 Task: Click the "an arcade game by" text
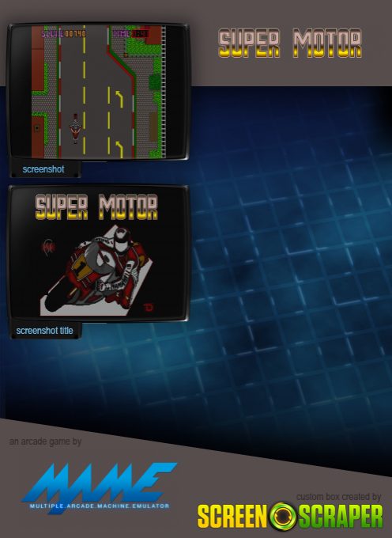[x=45, y=441]
